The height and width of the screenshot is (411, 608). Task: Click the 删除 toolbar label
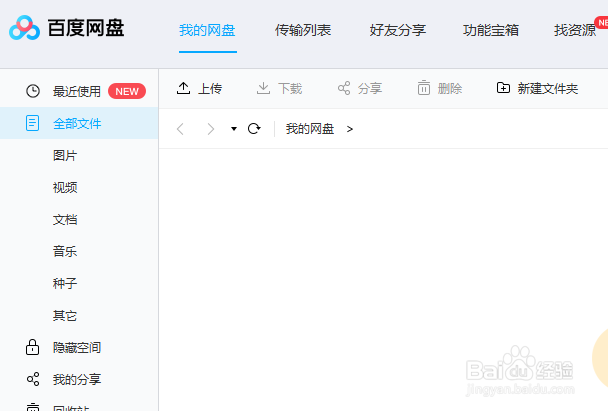(450, 89)
